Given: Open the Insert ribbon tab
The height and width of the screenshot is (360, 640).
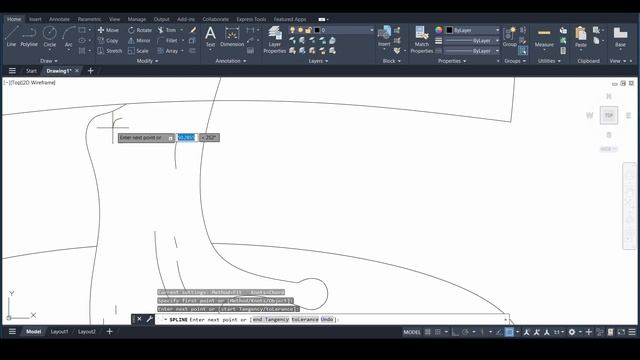Looking at the screenshot, I should point(35,19).
